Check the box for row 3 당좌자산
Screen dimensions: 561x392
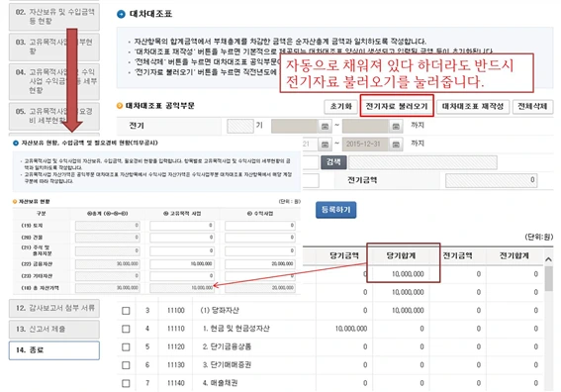coord(126,311)
